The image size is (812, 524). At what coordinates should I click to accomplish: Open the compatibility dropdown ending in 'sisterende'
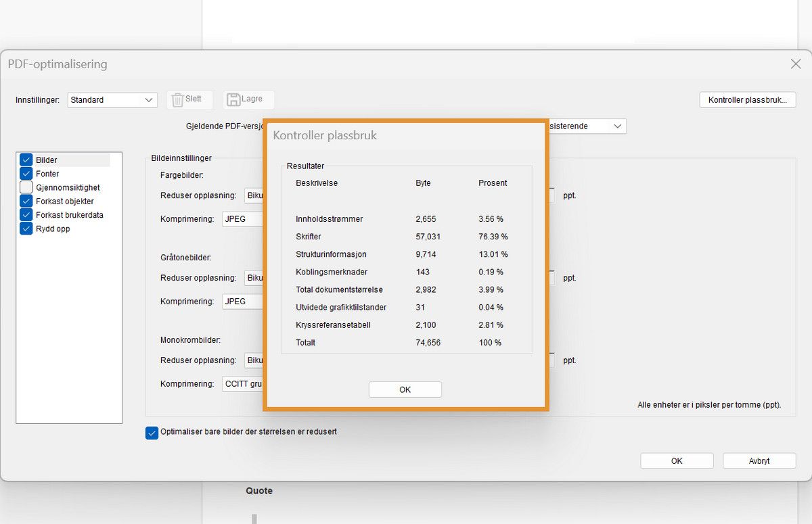tap(587, 126)
